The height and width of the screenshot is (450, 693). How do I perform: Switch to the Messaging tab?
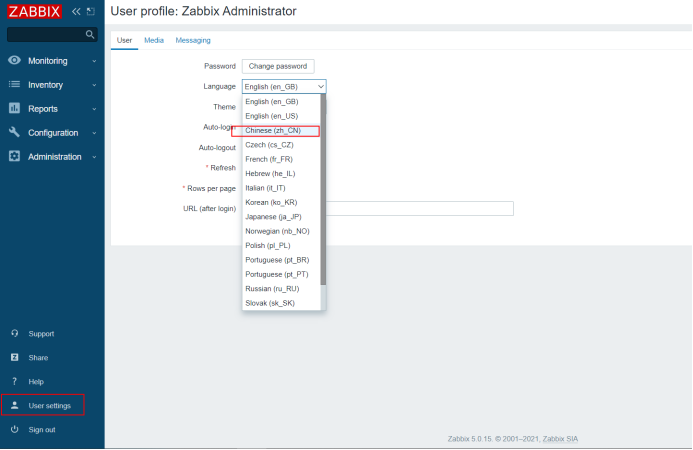pos(193,40)
